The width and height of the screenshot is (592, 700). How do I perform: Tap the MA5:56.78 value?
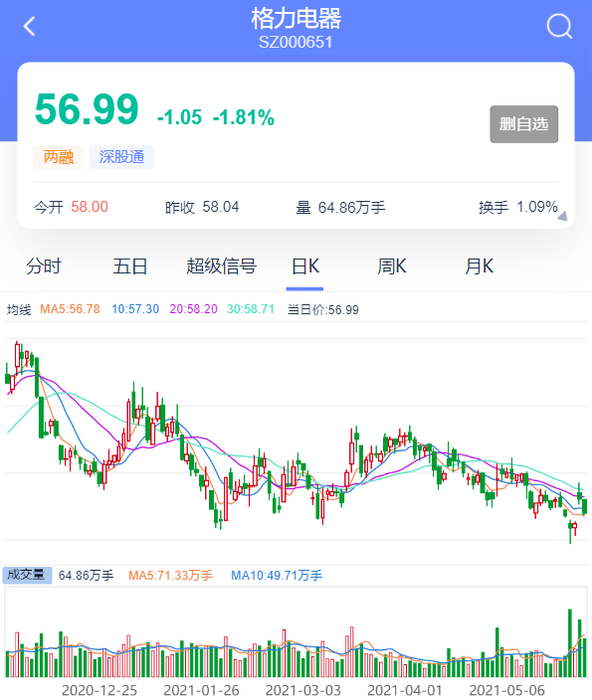click(70, 309)
